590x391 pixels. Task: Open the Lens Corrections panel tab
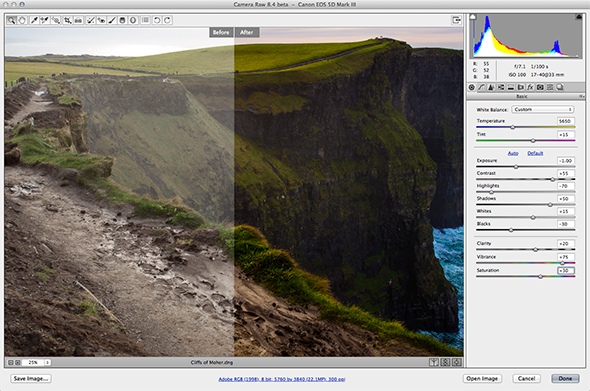coord(520,87)
